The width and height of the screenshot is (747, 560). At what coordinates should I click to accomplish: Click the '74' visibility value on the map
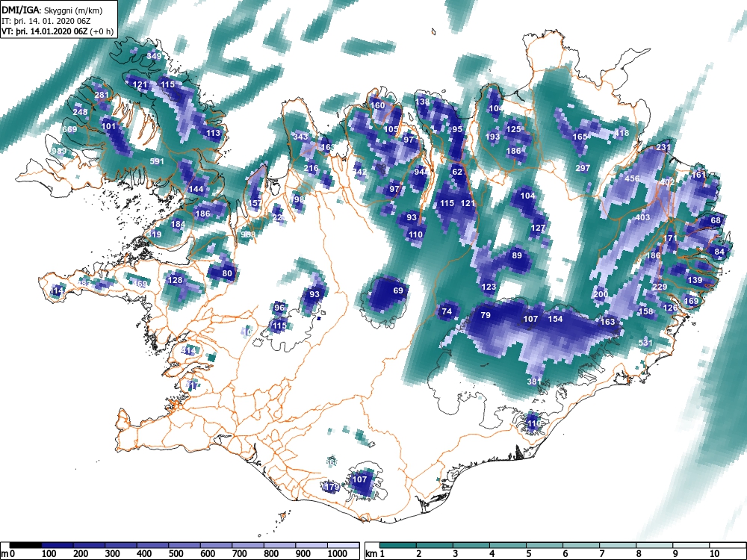point(447,311)
